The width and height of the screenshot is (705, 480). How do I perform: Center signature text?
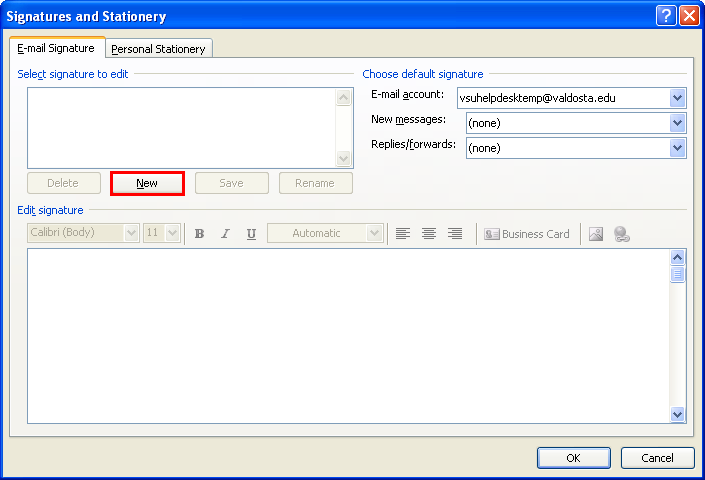click(x=429, y=234)
